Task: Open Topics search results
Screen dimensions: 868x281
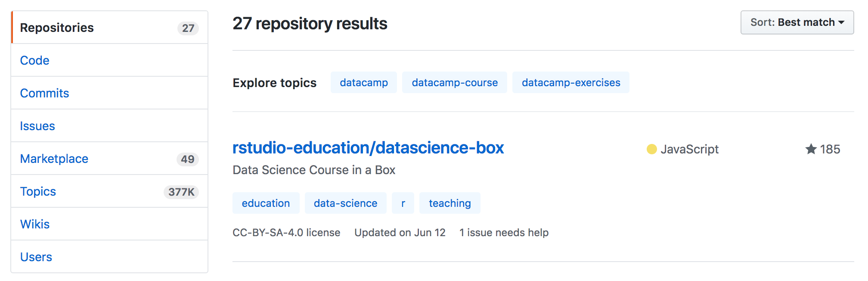Action: point(38,191)
